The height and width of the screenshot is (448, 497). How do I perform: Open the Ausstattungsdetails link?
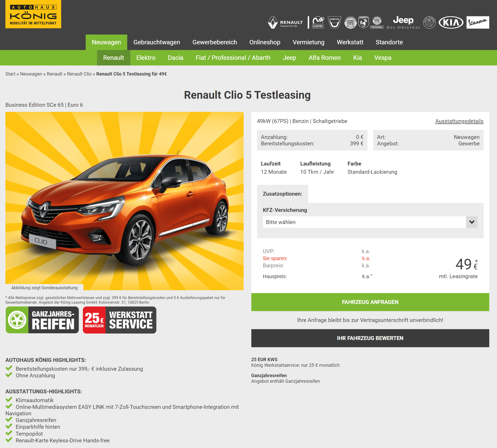459,121
